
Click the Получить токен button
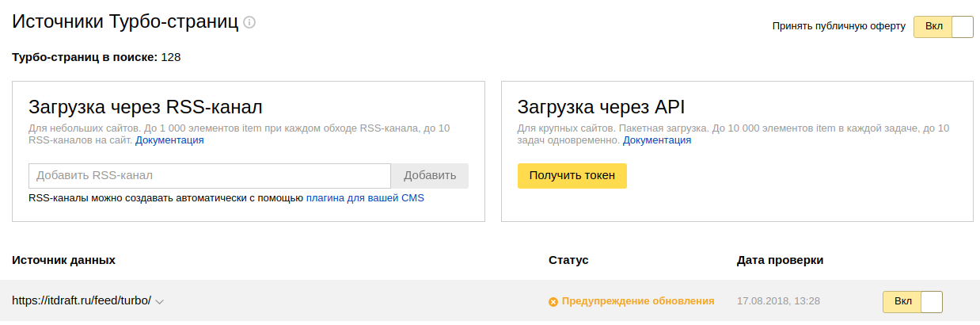[x=572, y=176]
